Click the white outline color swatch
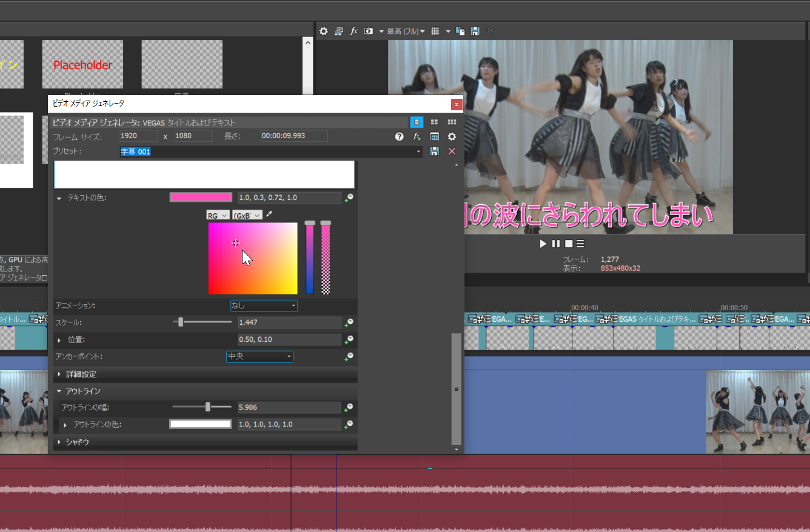Viewport: 810px width, 532px height. (201, 424)
